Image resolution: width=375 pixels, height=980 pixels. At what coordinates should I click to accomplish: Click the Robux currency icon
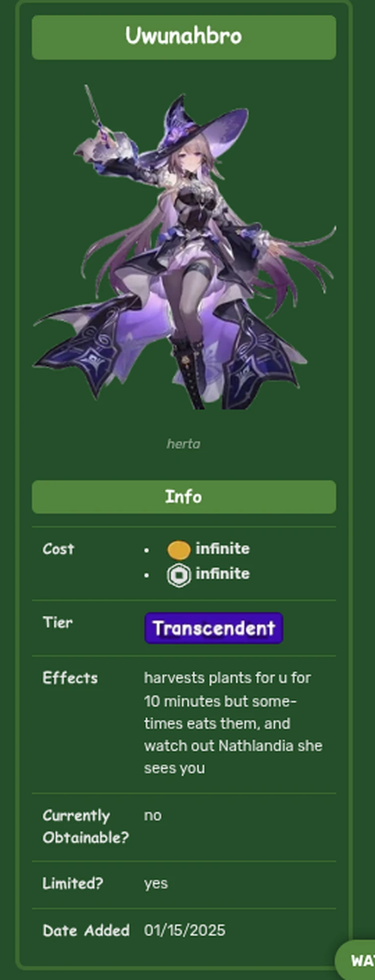coord(179,576)
